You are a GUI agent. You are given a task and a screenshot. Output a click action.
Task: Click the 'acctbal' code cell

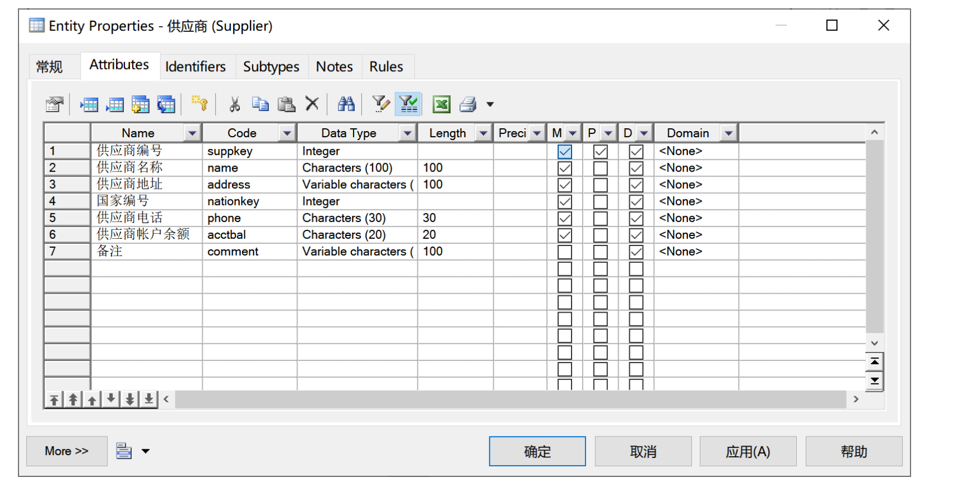click(x=250, y=235)
